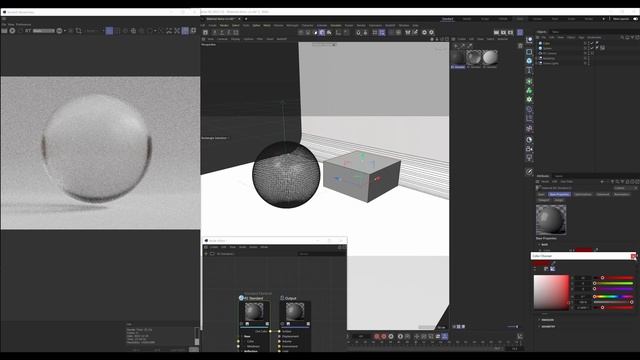This screenshot has height=360, width=640.
Task: Click the eyedropper in Color Chooser
Action: pyautogui.click(x=553, y=264)
